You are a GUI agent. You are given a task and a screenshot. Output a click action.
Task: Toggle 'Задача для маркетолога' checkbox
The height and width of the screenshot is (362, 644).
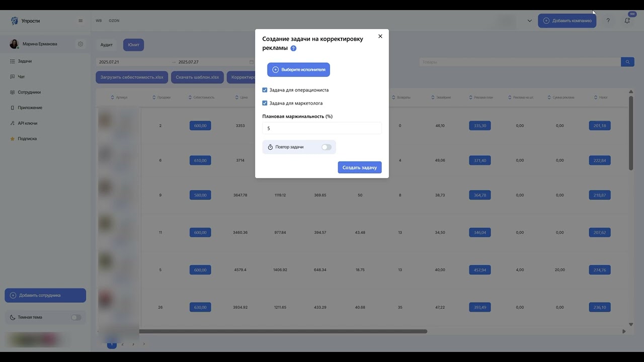tap(265, 103)
